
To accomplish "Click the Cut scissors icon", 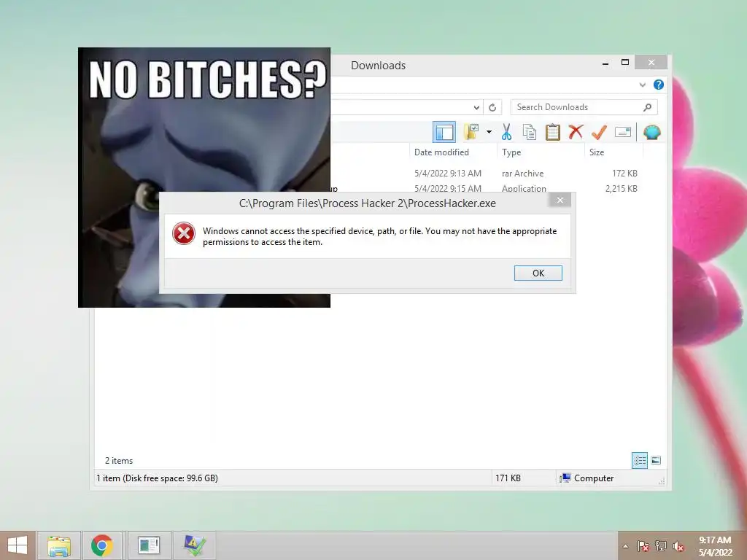I will [506, 132].
